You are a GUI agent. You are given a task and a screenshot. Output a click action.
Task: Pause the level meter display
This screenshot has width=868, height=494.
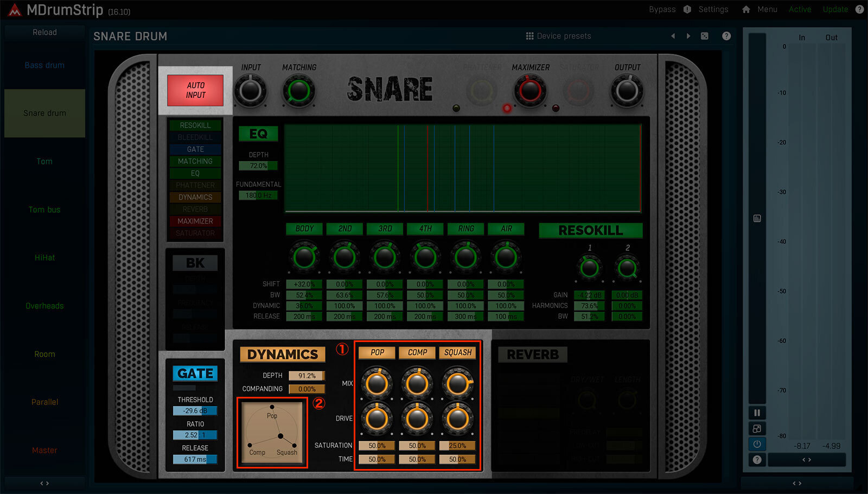coord(757,413)
